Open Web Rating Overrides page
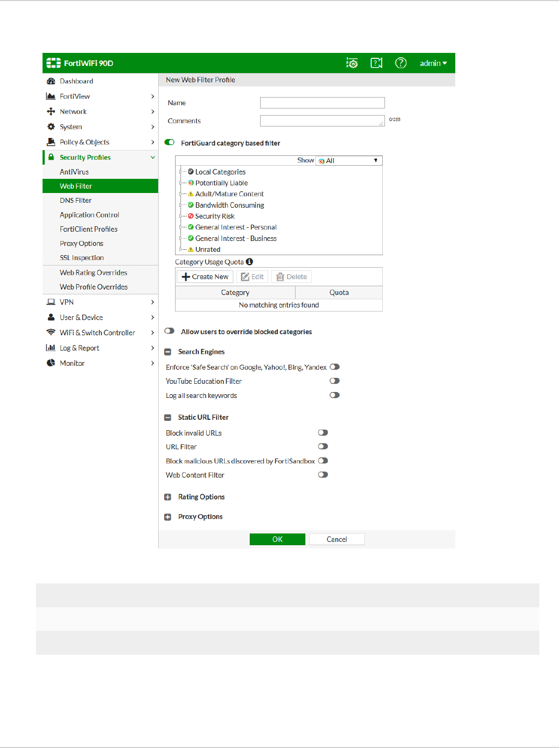Screen dimensions: 560x748 tap(94, 273)
